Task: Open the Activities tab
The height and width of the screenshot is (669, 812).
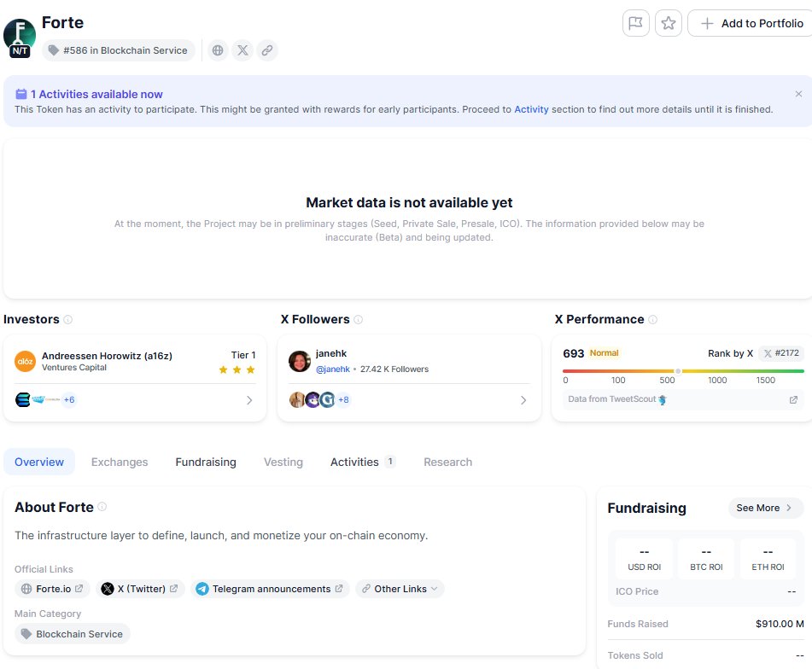Action: click(363, 462)
